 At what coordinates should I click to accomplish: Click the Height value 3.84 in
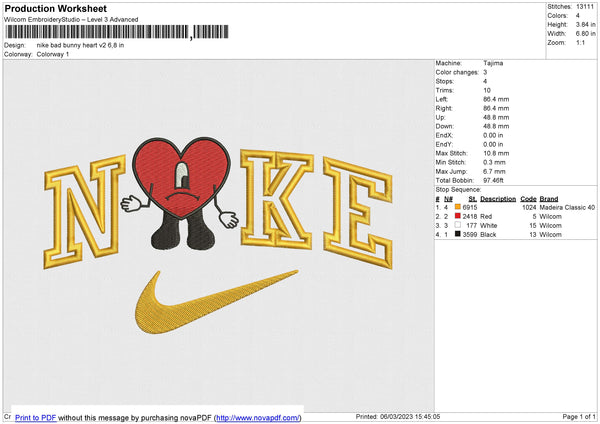coord(585,24)
